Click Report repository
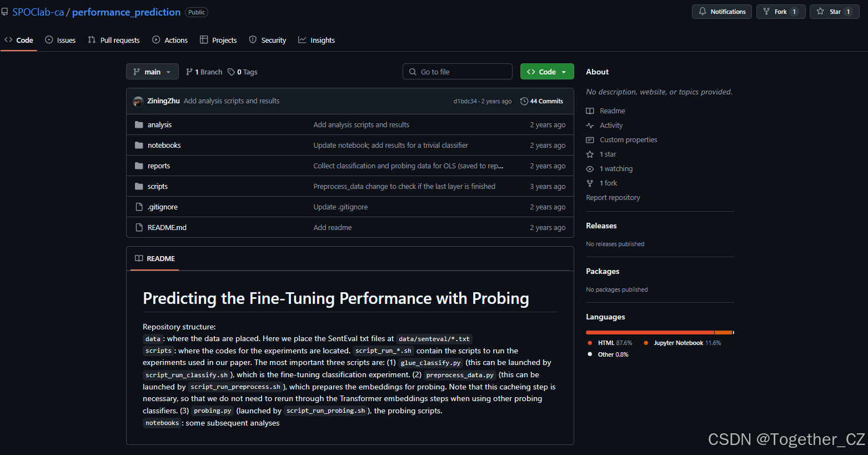The height and width of the screenshot is (455, 868). [613, 198]
